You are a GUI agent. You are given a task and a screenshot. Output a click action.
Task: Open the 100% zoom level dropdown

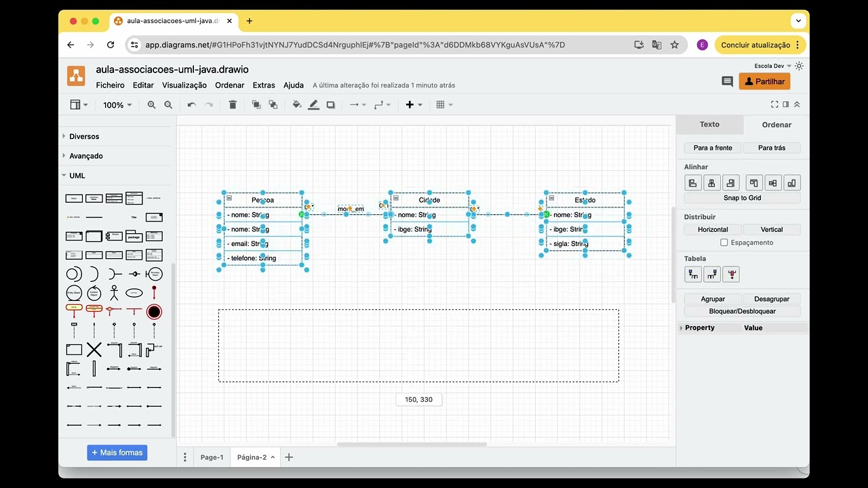pyautogui.click(x=117, y=105)
